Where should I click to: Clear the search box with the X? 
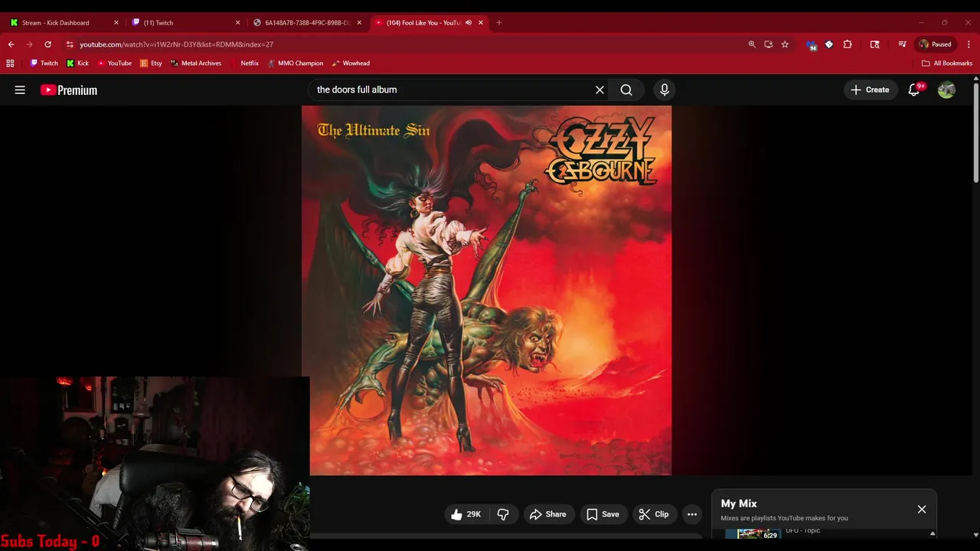click(599, 90)
